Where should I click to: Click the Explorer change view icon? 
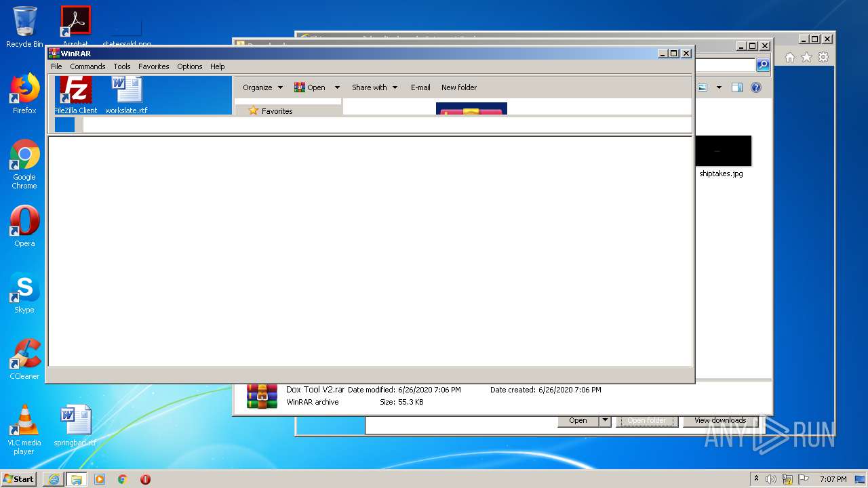coord(703,87)
